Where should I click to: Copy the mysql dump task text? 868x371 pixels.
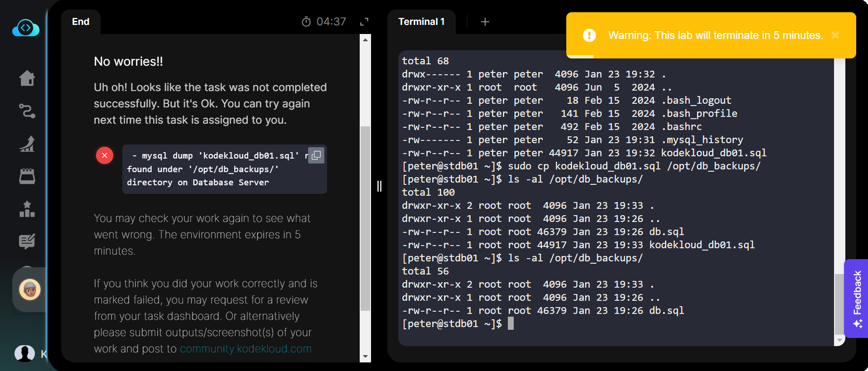tap(316, 155)
